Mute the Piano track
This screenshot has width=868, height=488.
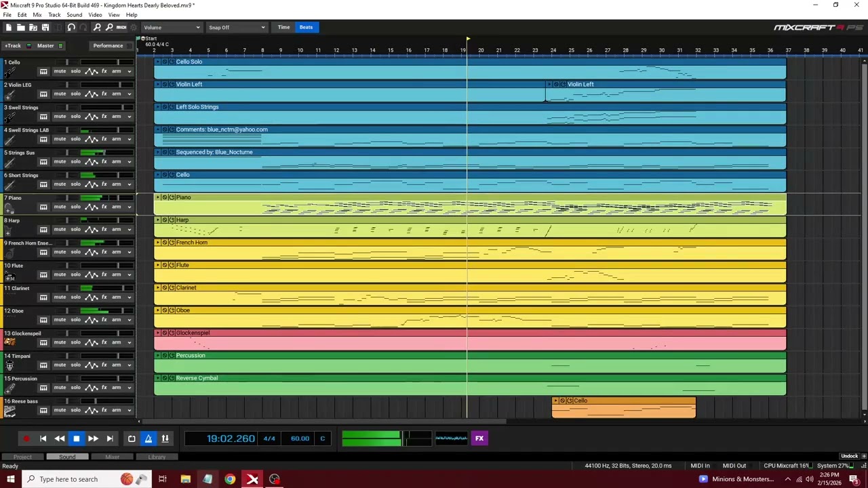(x=60, y=207)
